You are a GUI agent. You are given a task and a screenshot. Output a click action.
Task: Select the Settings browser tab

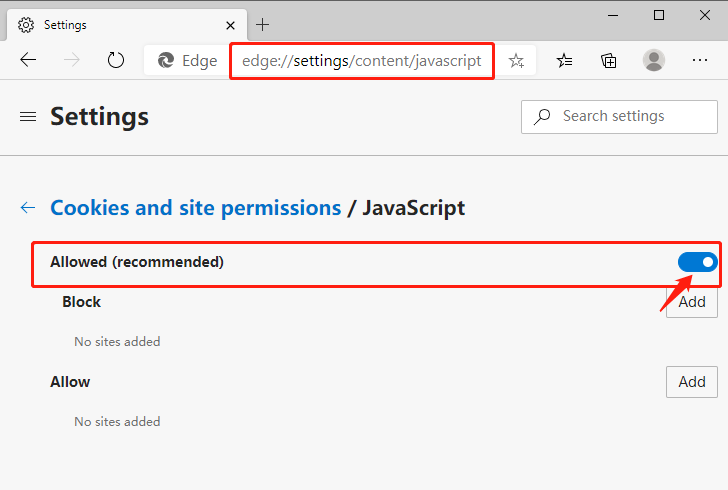(x=127, y=25)
